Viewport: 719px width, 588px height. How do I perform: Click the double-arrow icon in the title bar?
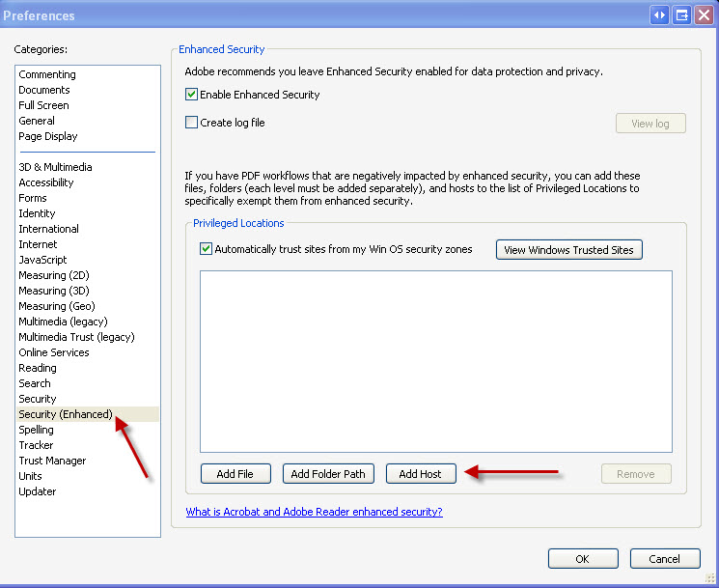pyautogui.click(x=659, y=15)
